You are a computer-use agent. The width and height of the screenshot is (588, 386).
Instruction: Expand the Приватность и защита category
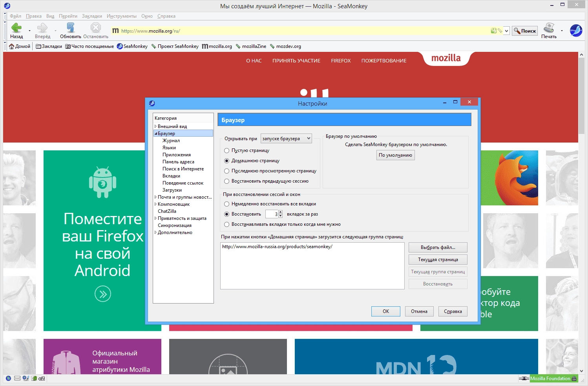[x=155, y=218]
